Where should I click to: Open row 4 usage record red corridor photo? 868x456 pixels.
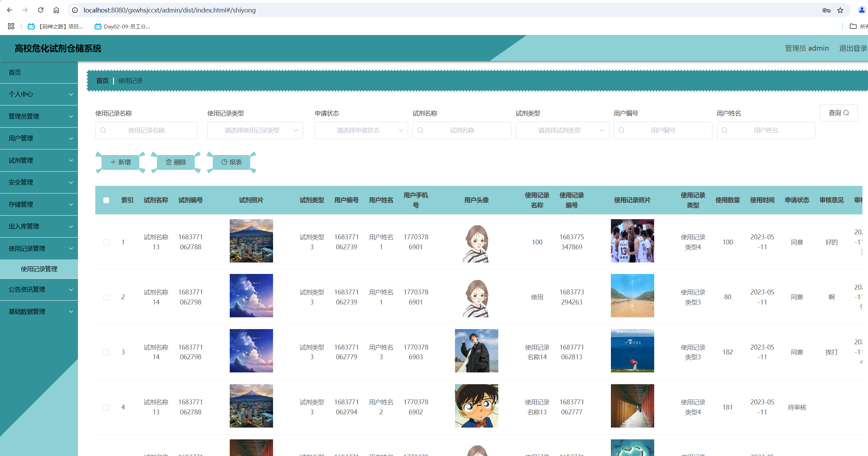point(632,406)
